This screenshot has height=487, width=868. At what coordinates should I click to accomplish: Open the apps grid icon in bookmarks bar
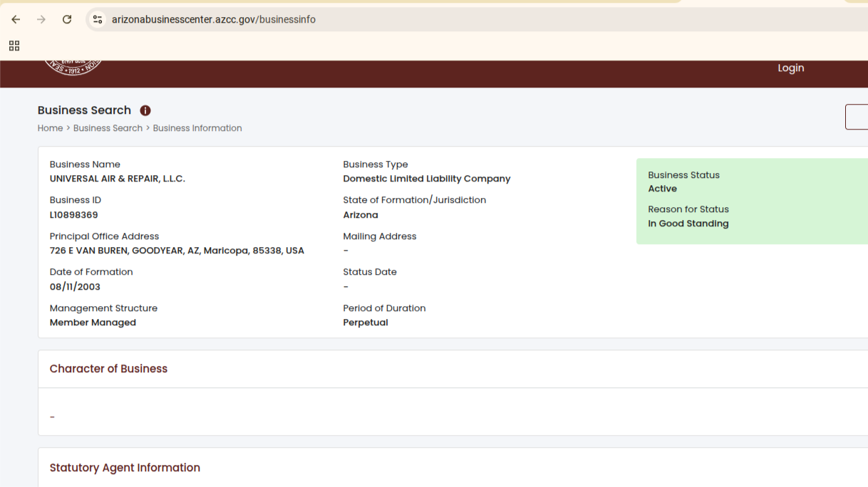[14, 46]
